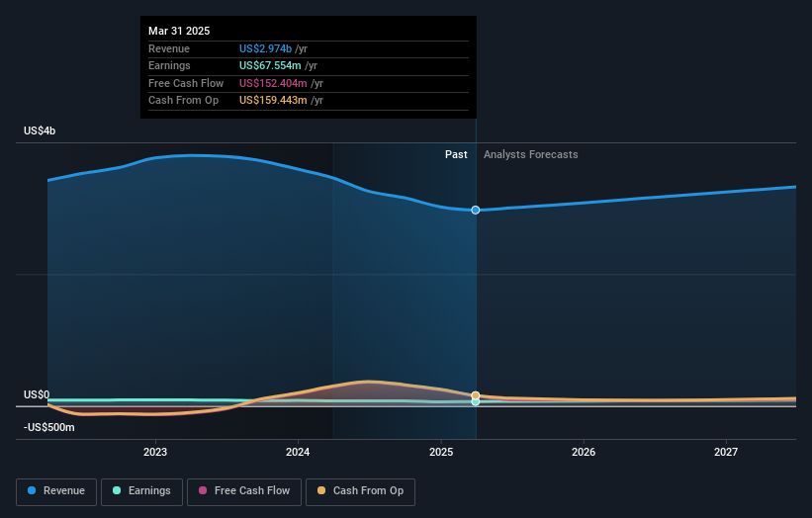Select the Earnings data point marker
The width and height of the screenshot is (812, 518).
tap(476, 401)
